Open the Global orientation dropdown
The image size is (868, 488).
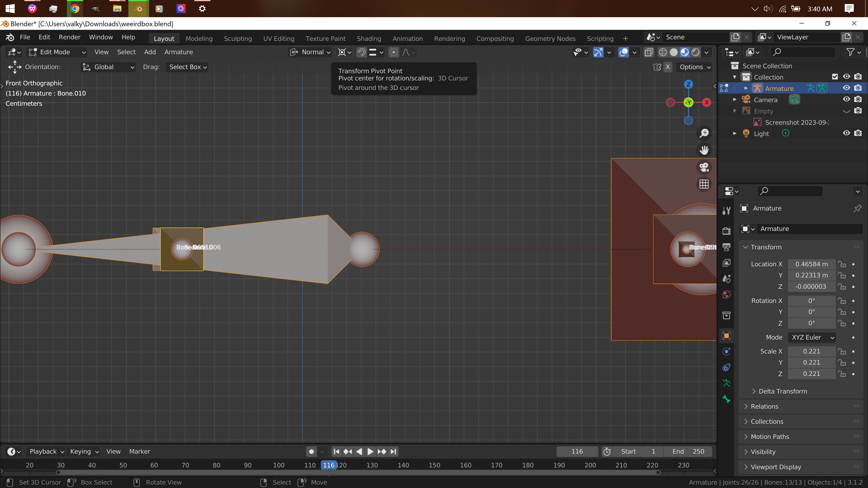108,67
